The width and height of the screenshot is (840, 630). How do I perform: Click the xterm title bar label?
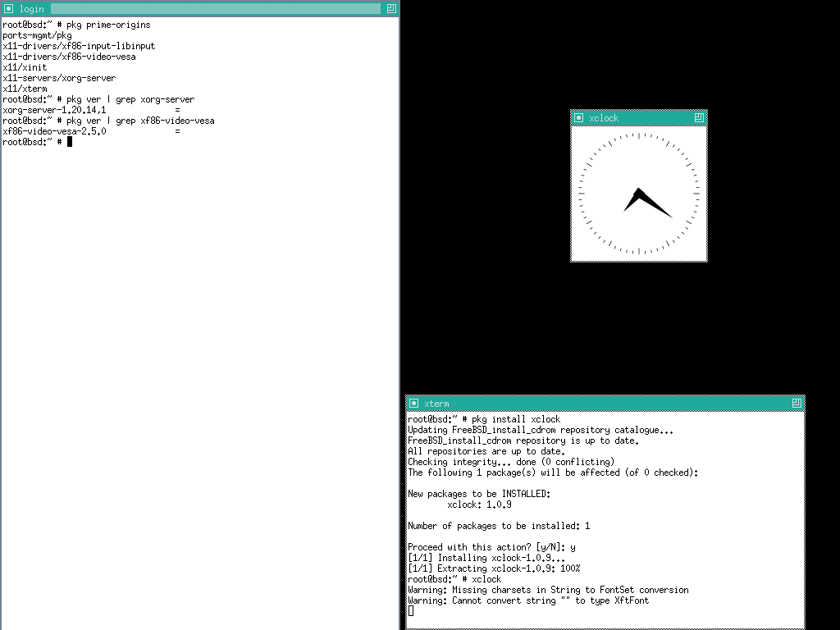[x=436, y=404]
